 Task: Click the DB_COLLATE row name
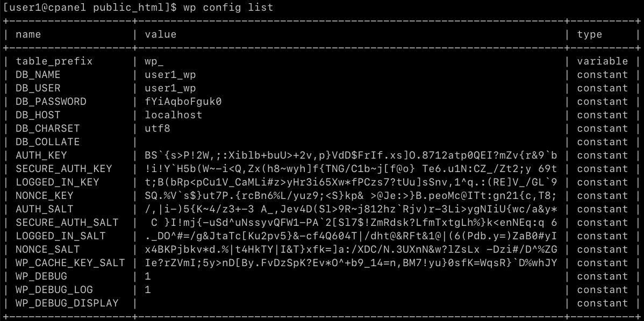coord(47,142)
